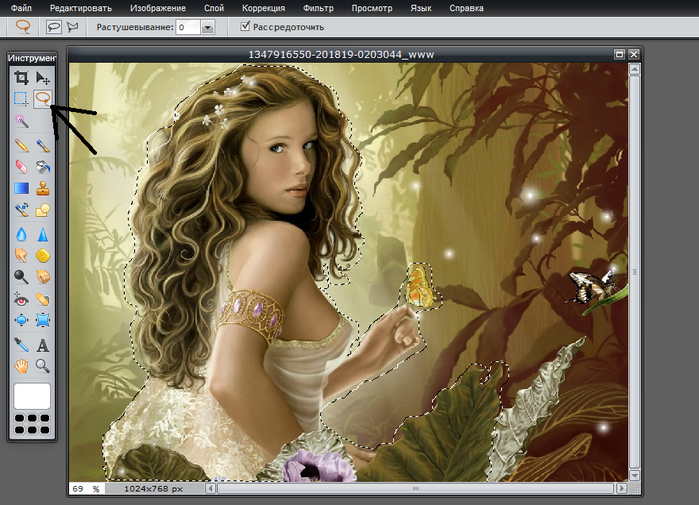
Task: Select the Color Picker eyedropper tool
Action: tap(21, 345)
